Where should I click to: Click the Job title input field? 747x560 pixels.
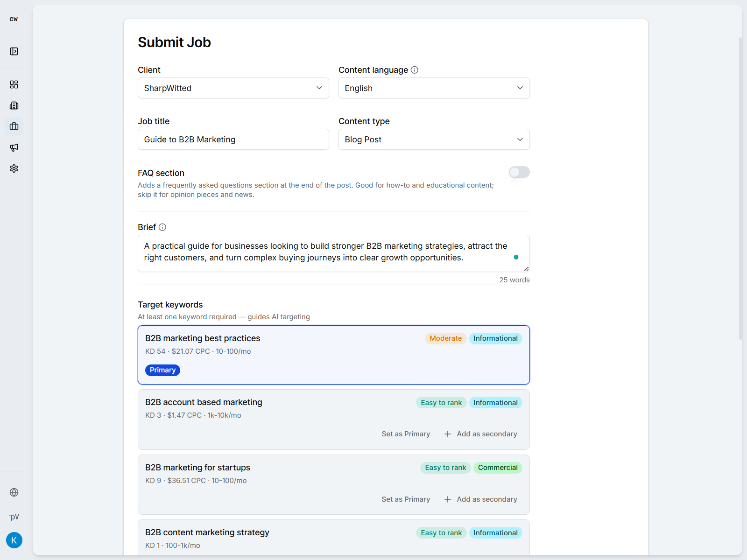coord(233,140)
